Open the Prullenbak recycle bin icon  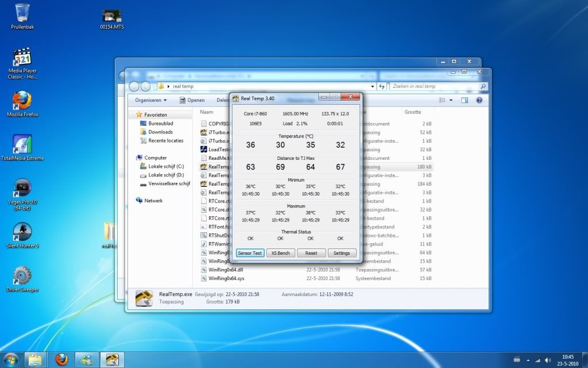click(x=22, y=13)
